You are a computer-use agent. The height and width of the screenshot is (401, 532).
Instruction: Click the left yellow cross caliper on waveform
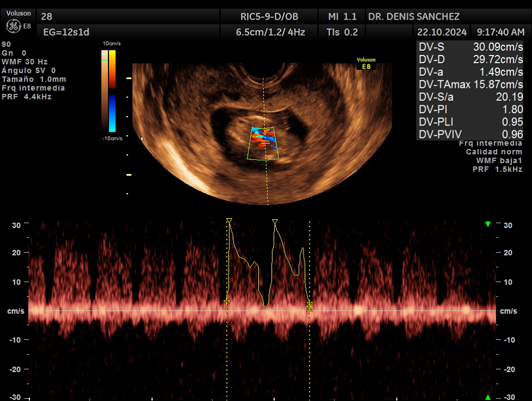point(227,301)
